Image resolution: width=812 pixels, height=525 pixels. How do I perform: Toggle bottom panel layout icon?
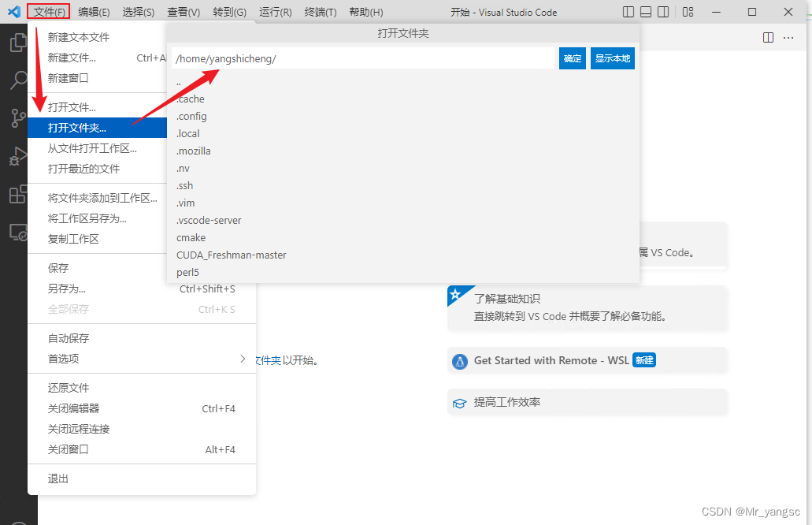pyautogui.click(x=646, y=11)
